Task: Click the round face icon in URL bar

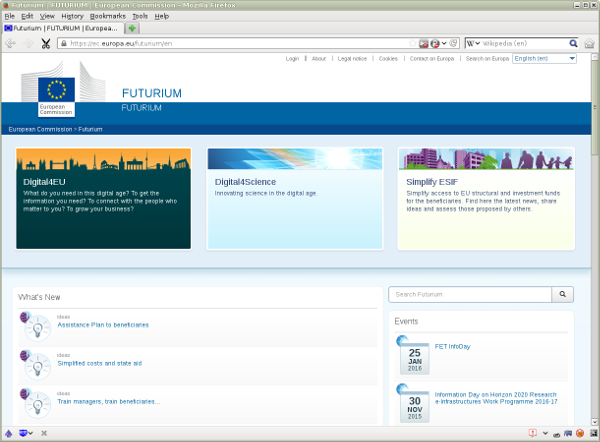Action: (453, 43)
